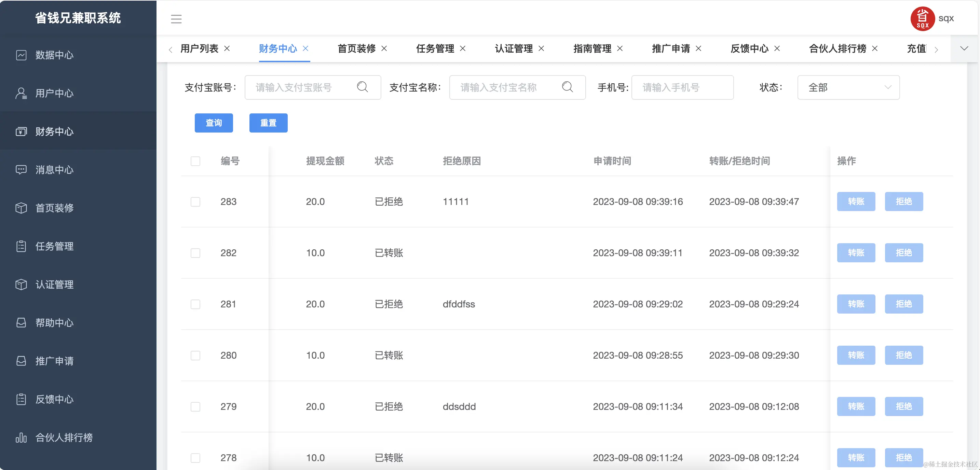Screen dimensions: 980x470
Task: Check the checkbox for row 280
Action: pyautogui.click(x=195, y=355)
